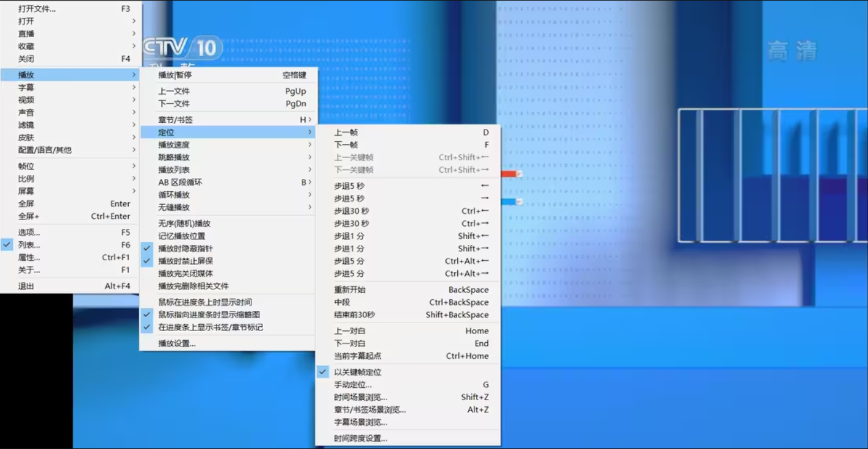Screen dimensions: 868x449
Task: Open the 屏幕 submenu
Action: (71, 191)
